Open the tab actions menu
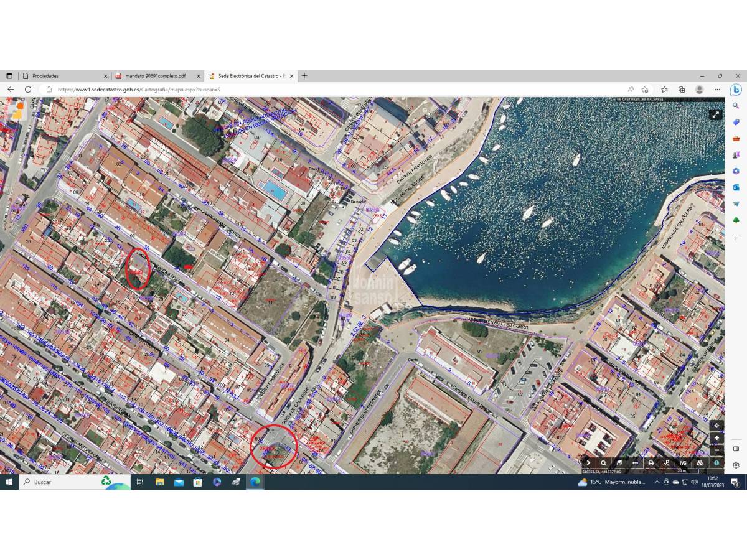 click(x=9, y=76)
